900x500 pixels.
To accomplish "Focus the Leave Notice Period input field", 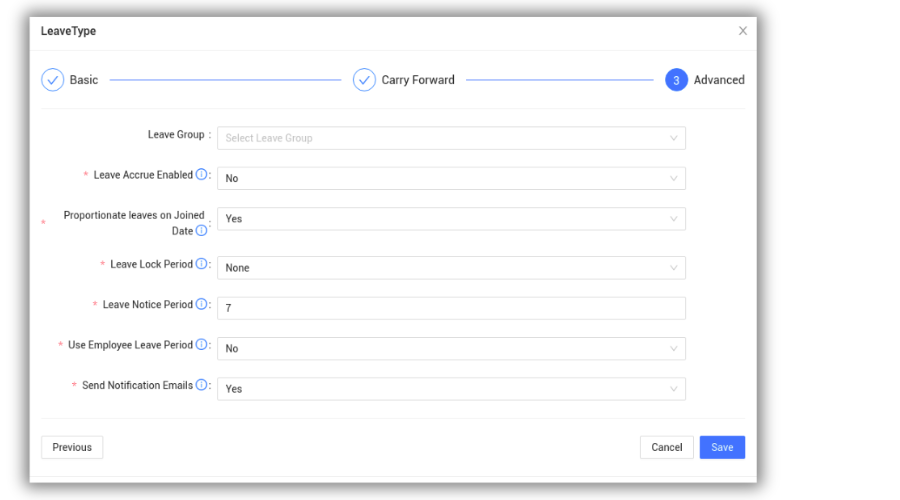I will click(451, 309).
